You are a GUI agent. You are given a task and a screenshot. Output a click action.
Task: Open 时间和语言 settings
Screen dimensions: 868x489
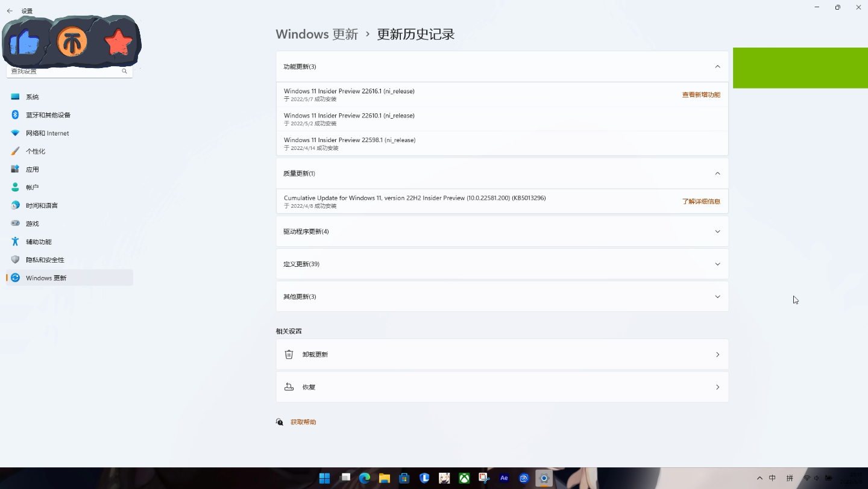click(x=42, y=205)
